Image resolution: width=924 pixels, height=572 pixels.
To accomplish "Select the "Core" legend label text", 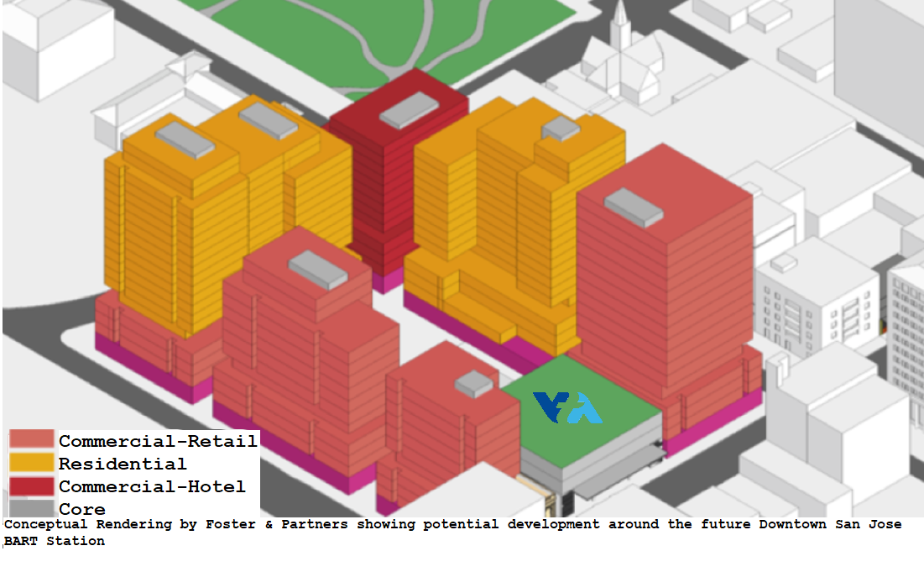I will [x=82, y=509].
